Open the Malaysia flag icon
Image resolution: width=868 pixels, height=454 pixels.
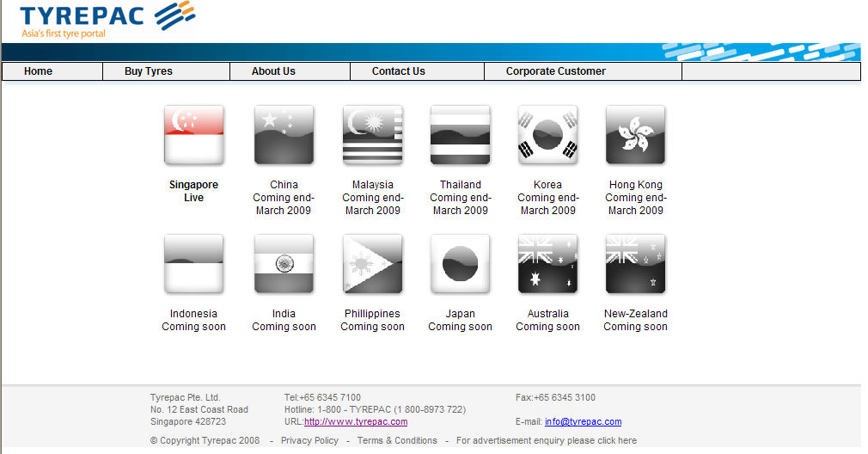point(373,135)
